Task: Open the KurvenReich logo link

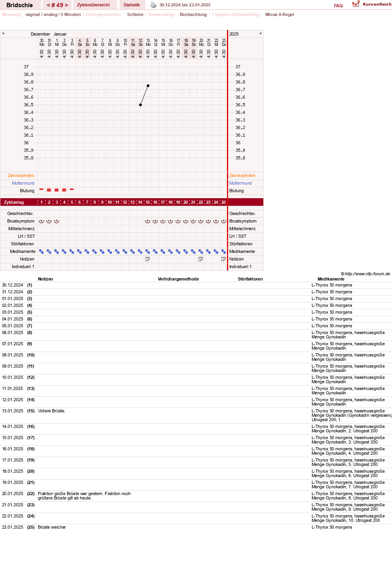Action: [372, 4]
